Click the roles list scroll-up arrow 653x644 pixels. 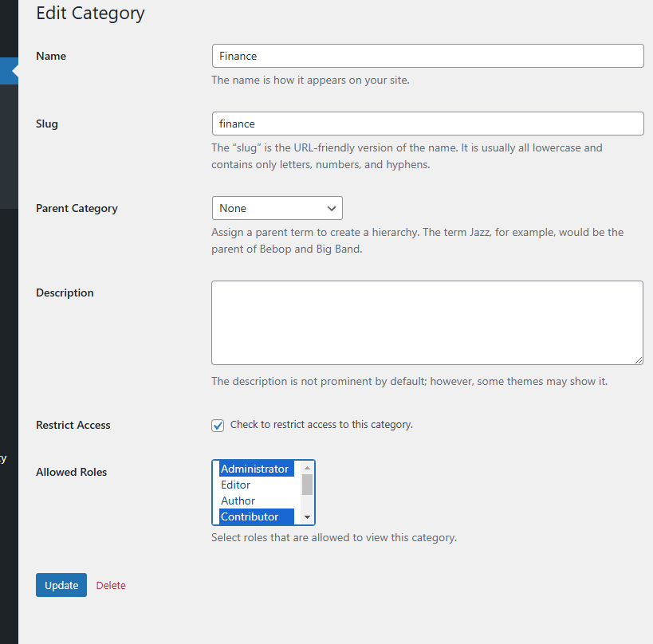(x=308, y=468)
